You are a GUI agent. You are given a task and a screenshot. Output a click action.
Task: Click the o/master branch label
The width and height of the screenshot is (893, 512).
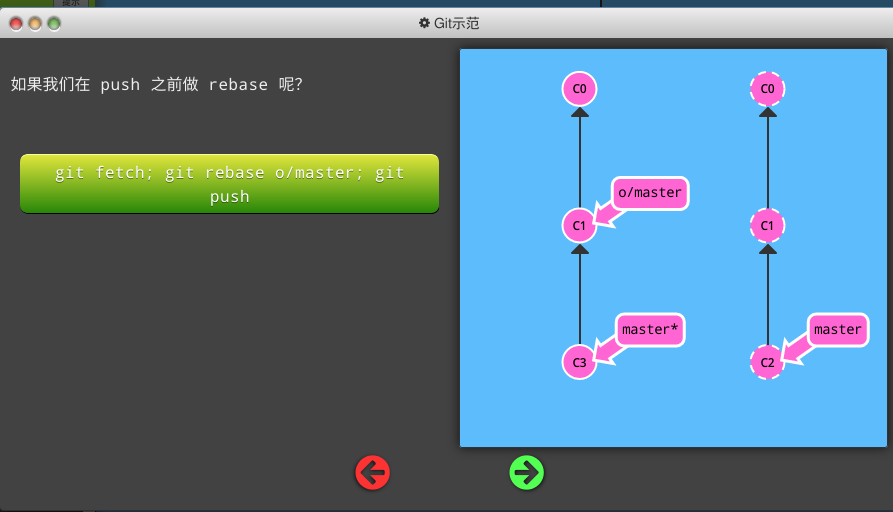coord(650,193)
